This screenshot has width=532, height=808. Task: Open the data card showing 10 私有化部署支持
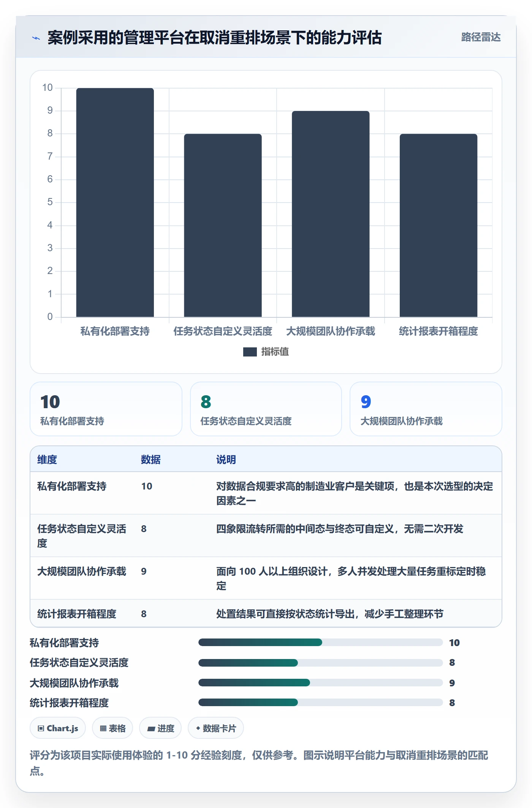106,409
